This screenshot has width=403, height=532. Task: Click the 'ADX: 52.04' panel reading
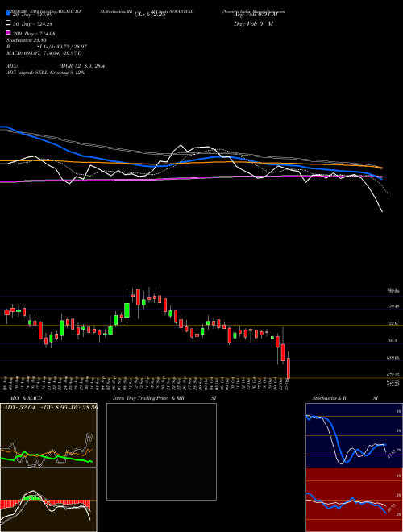click(x=19, y=408)
